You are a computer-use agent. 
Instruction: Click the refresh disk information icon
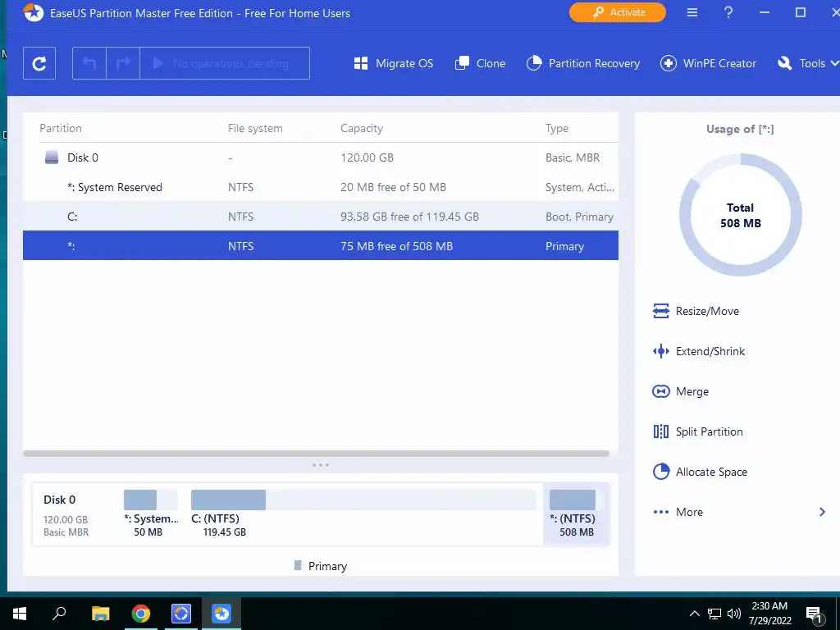pyautogui.click(x=39, y=63)
